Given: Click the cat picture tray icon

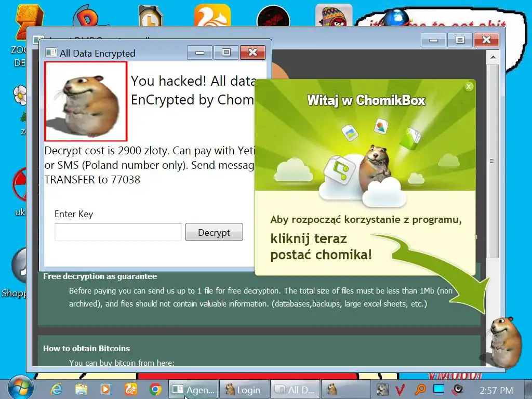Looking at the screenshot, I should coord(383,390).
